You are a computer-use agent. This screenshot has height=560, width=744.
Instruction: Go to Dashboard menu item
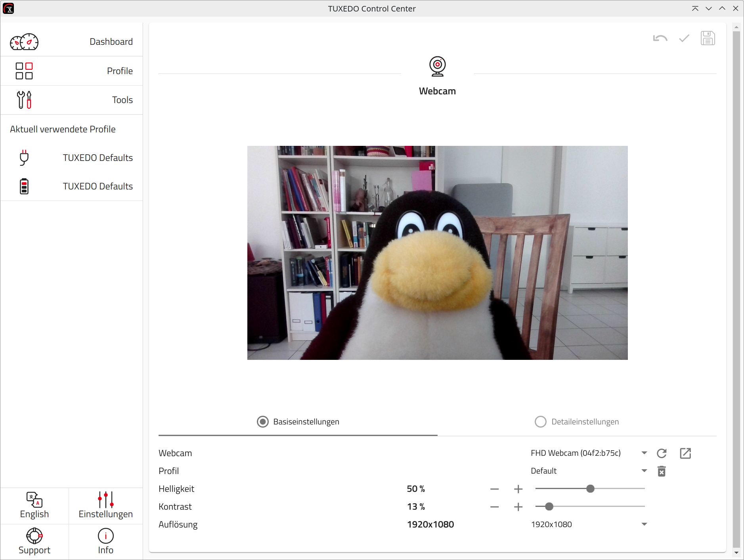click(x=72, y=42)
